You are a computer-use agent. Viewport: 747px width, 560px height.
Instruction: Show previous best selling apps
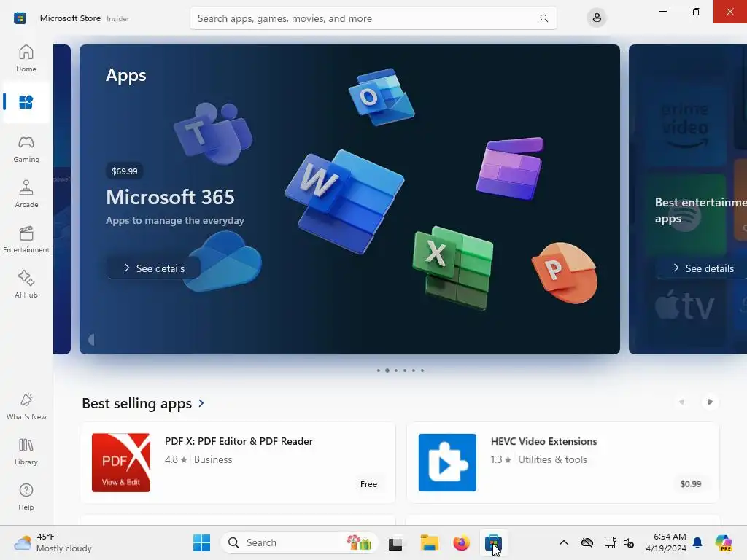click(x=681, y=402)
